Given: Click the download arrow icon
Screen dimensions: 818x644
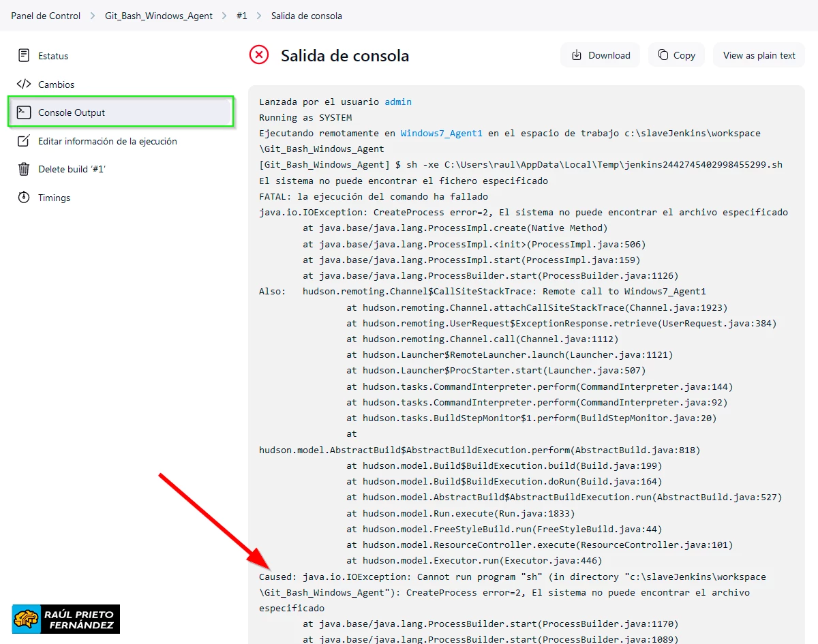Looking at the screenshot, I should click(577, 55).
